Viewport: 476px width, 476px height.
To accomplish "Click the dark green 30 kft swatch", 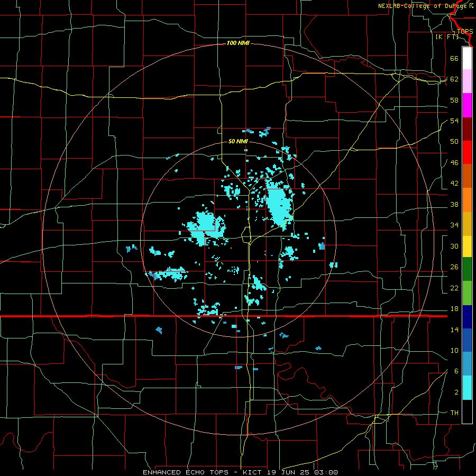I will coord(467,269).
